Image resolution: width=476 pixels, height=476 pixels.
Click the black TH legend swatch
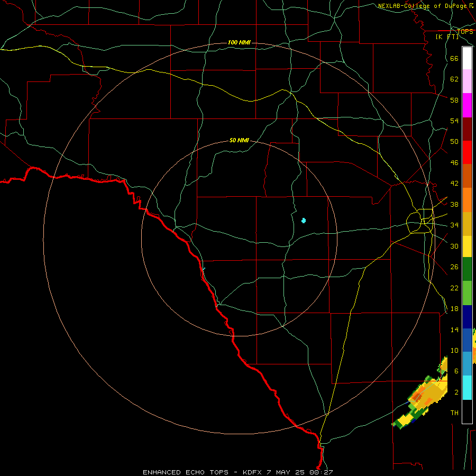(x=467, y=411)
